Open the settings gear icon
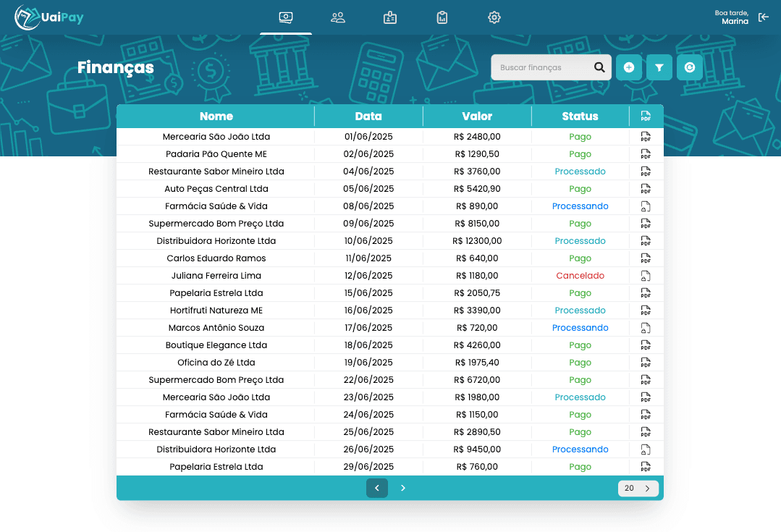The height and width of the screenshot is (532, 781). coord(494,17)
